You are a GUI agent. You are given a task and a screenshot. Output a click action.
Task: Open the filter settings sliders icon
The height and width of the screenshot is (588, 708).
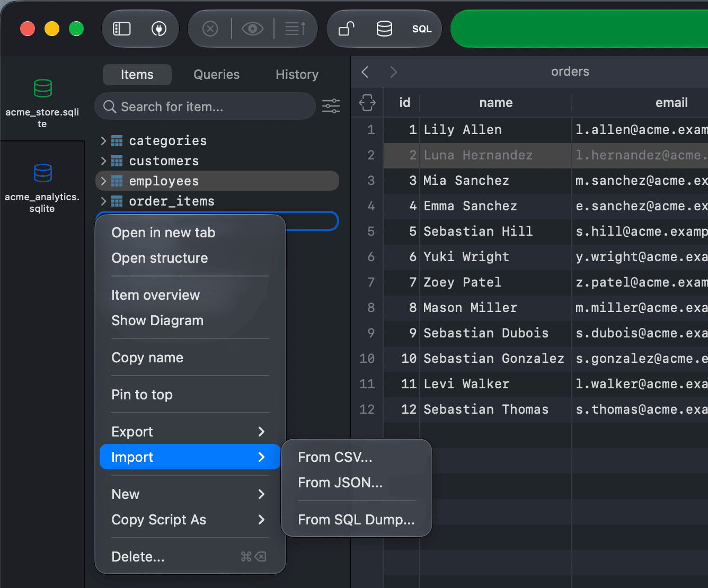pyautogui.click(x=331, y=106)
